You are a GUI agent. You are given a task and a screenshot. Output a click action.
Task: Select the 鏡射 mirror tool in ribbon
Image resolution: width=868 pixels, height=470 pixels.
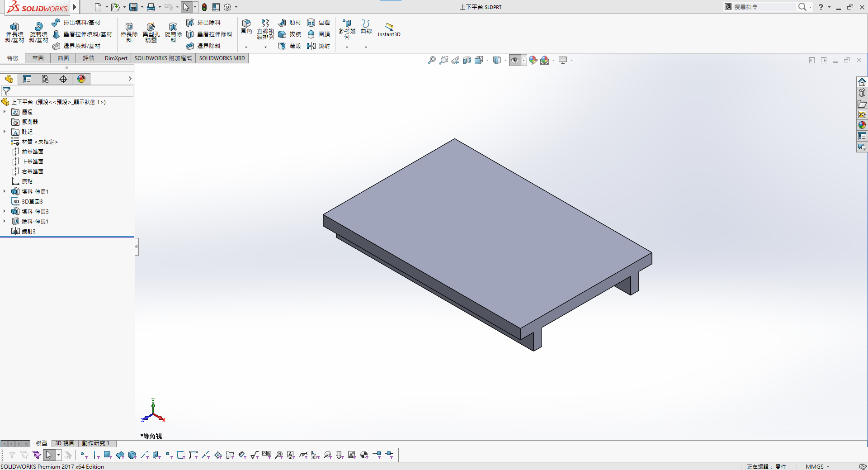click(319, 46)
